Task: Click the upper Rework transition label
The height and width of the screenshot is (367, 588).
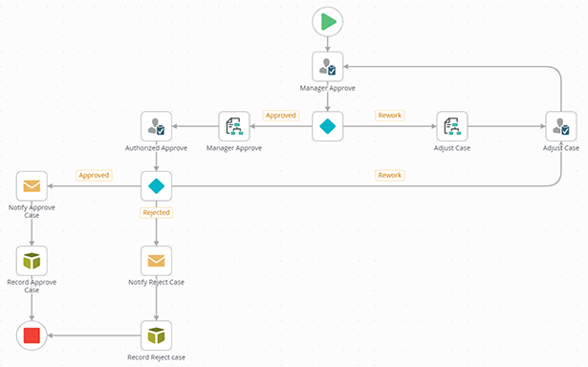Action: pos(390,116)
